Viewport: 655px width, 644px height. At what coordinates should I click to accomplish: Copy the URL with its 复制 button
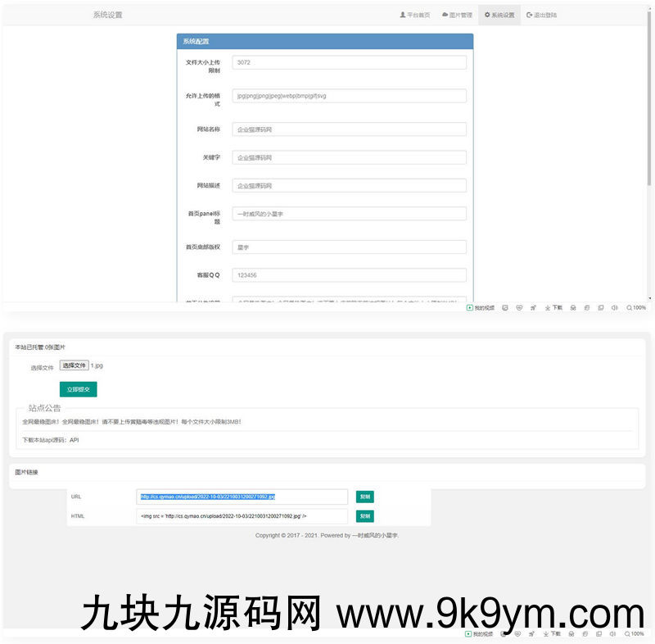pyautogui.click(x=364, y=497)
